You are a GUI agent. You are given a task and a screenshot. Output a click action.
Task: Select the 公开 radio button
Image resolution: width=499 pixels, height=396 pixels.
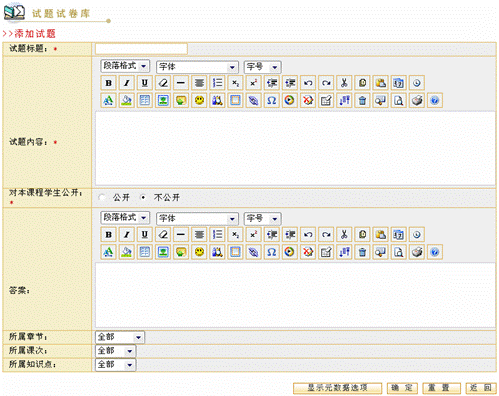[102, 197]
